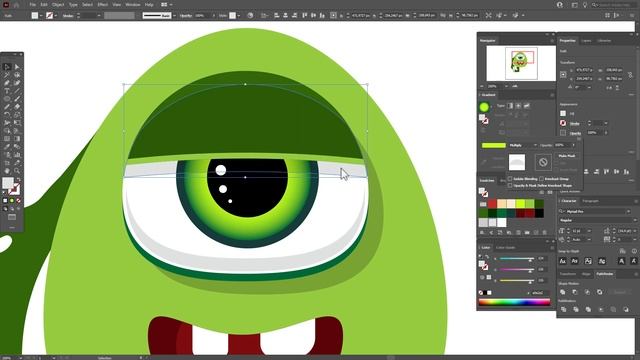640x360 pixels.
Task: Click the color spectrum bar
Action: point(514,302)
